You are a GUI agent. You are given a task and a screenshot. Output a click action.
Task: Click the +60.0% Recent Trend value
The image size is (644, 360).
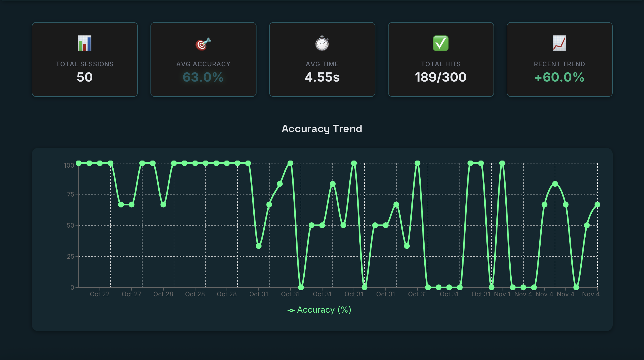(559, 78)
